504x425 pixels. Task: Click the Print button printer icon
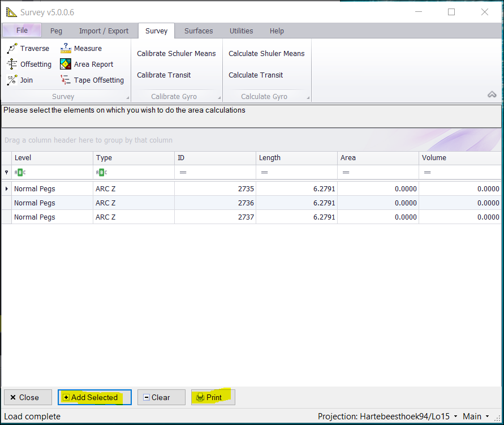pyautogui.click(x=200, y=398)
